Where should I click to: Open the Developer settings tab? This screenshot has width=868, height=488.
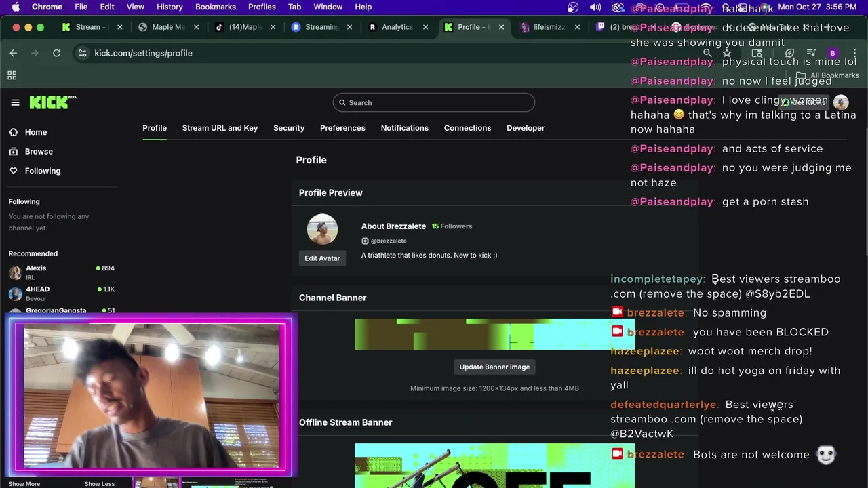tap(526, 128)
